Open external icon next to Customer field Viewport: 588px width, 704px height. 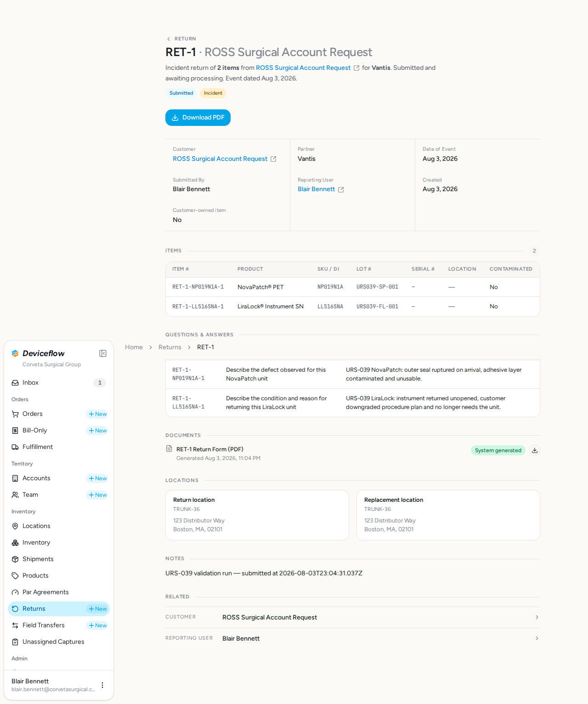click(273, 159)
